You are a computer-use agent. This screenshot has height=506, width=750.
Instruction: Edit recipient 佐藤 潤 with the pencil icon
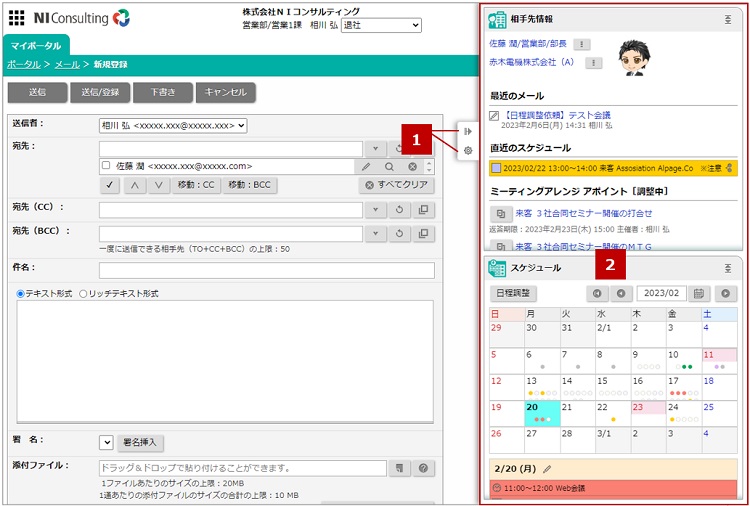pos(366,166)
